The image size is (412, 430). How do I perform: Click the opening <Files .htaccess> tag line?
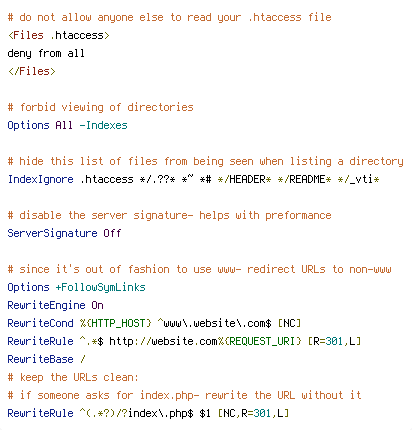[59, 35]
